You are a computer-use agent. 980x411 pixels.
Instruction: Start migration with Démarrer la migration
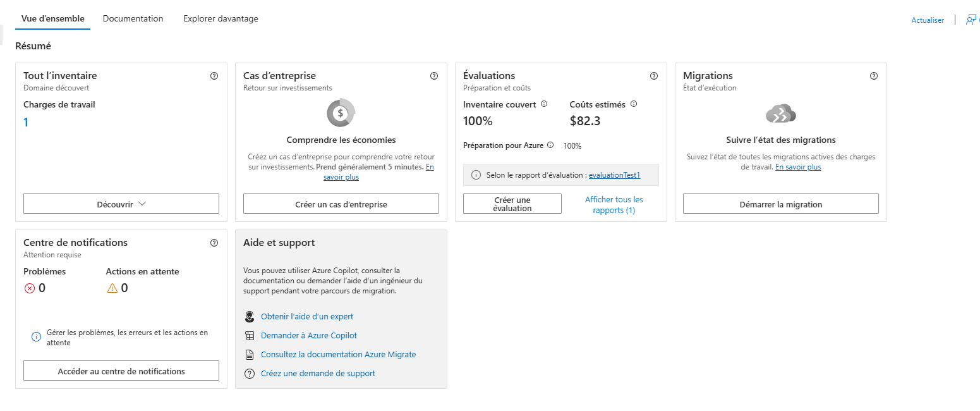tap(781, 204)
